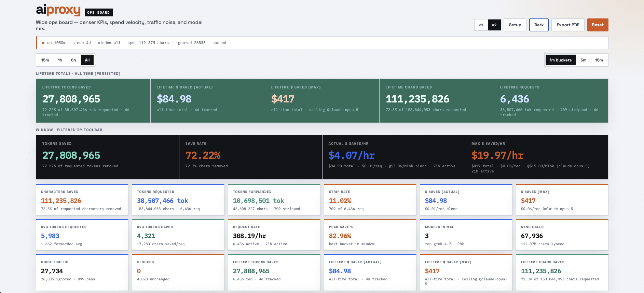Choose 15m bucket granularity
This screenshot has width=644, height=293.
click(599, 60)
